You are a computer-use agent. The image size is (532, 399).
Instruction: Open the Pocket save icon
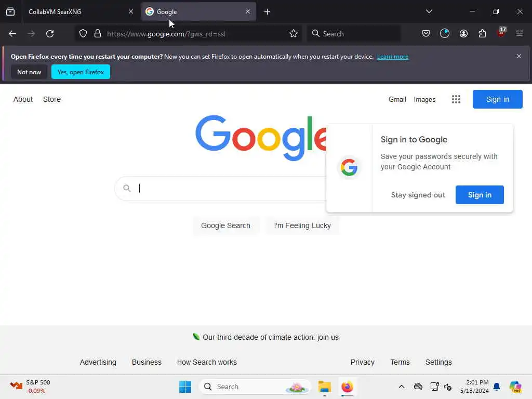coord(426,33)
